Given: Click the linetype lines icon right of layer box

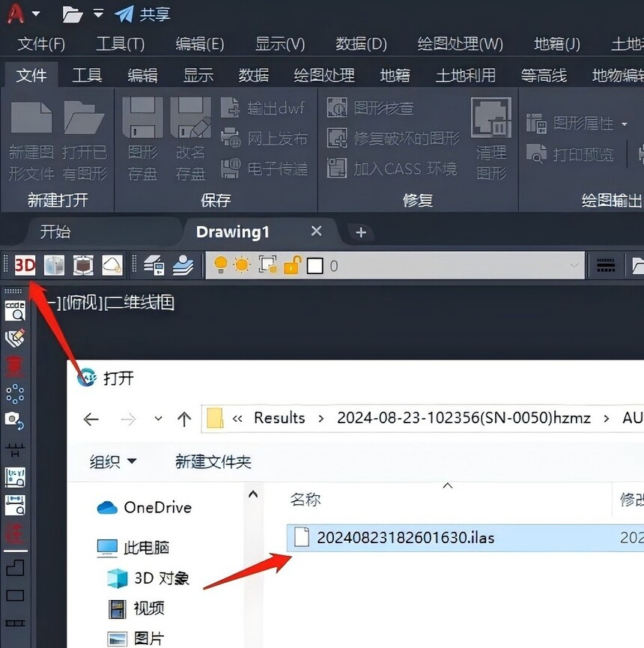Looking at the screenshot, I should coord(606,265).
